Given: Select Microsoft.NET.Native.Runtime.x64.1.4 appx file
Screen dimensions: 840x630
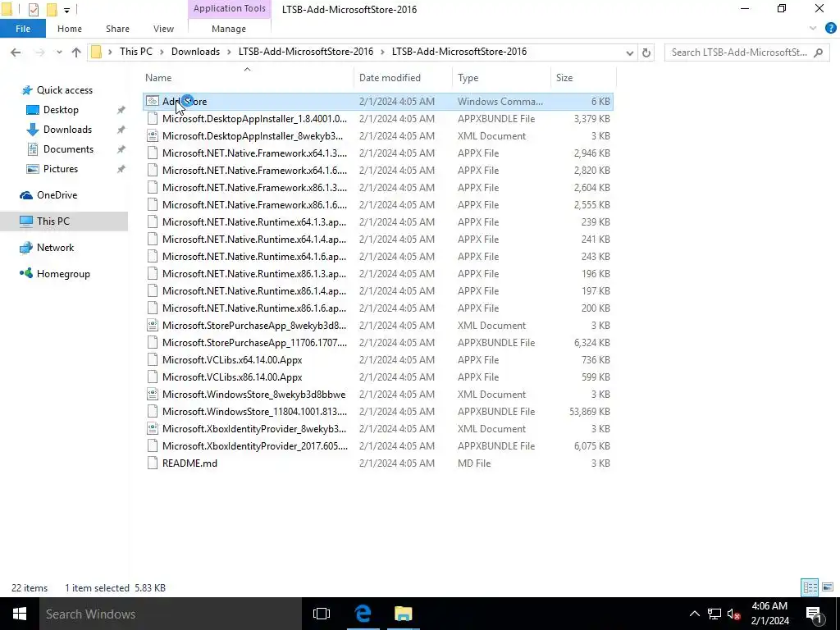Looking at the screenshot, I should click(377, 239).
